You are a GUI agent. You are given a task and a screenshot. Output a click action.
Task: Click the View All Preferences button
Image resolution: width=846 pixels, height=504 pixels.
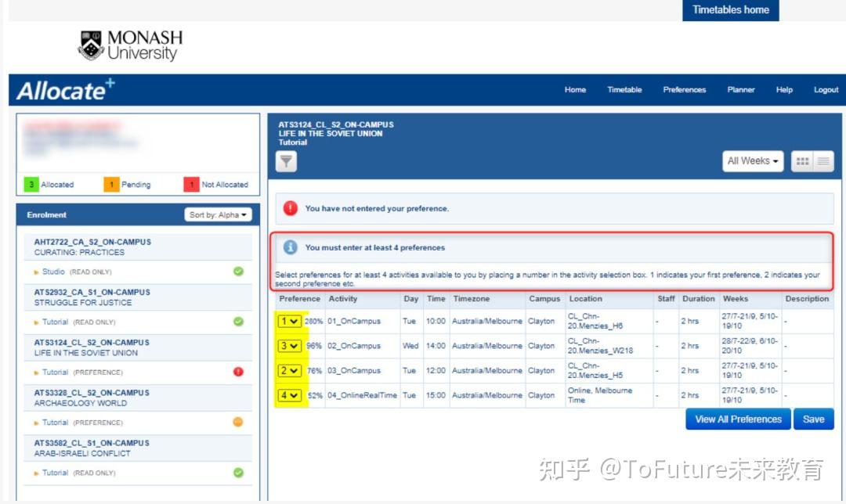[x=737, y=419]
